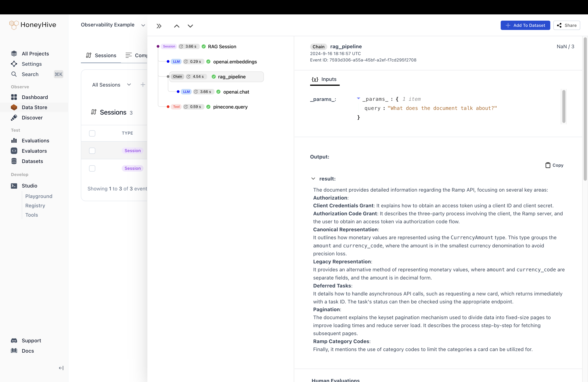Check the second Session row checkbox
This screenshot has height=382, width=588.
tap(92, 168)
